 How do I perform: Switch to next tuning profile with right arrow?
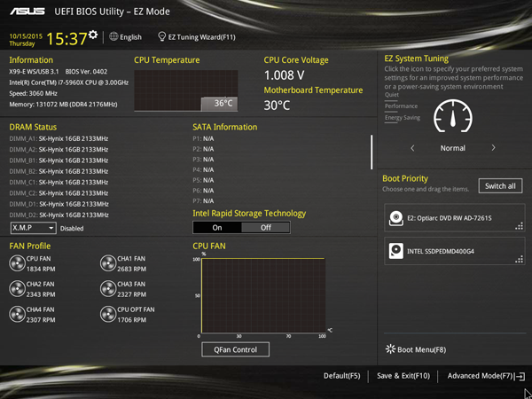coord(494,148)
